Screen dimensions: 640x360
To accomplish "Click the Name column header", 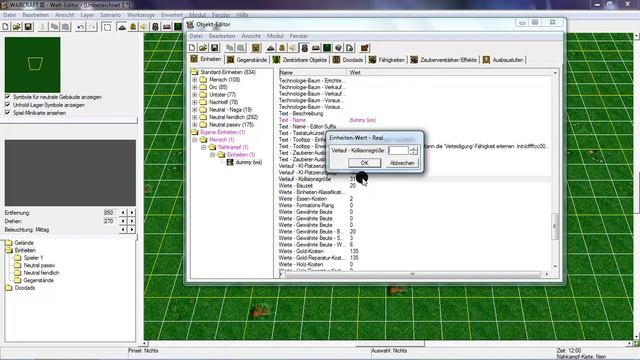I will pos(313,72).
